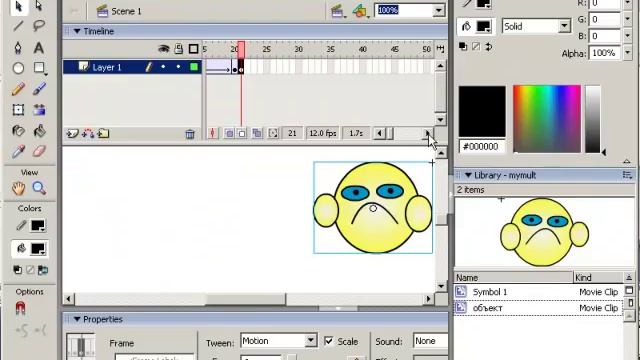Screen dimensions: 640x360
Task: Click the 12.0 fps frame rate display
Action: [323, 133]
